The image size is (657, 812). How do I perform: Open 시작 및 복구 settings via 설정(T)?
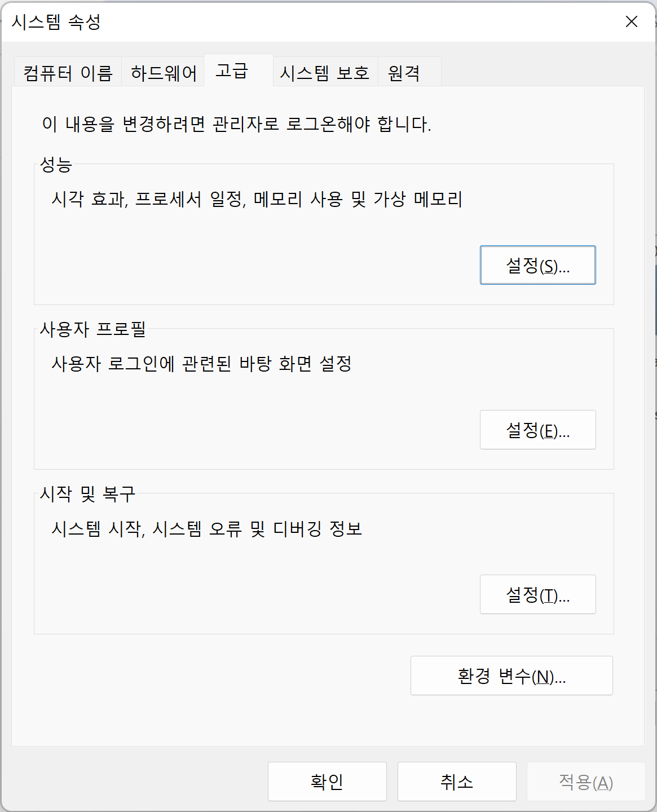537,594
